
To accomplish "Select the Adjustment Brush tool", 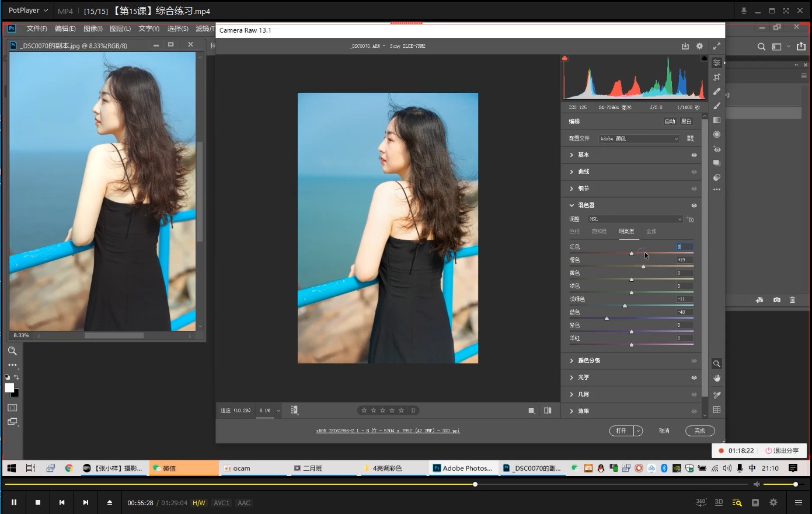I will [x=717, y=106].
